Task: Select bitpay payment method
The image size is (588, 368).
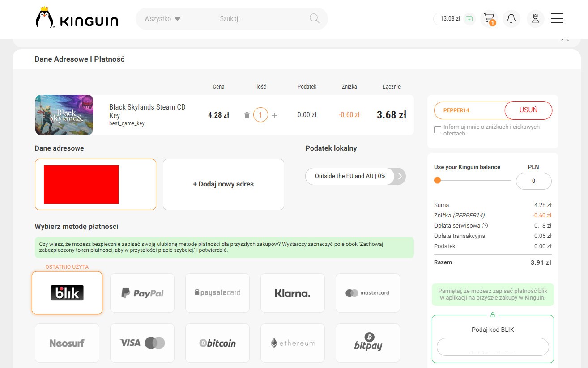Action: click(x=368, y=343)
